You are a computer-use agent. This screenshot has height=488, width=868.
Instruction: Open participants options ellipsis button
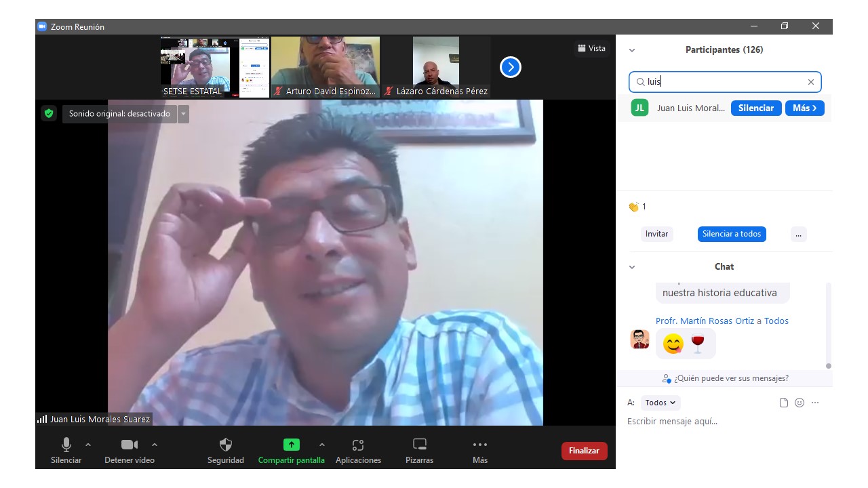[x=798, y=234]
